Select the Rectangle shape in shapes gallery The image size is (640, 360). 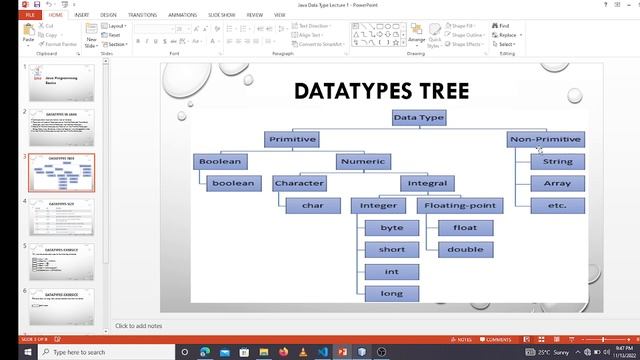380,27
